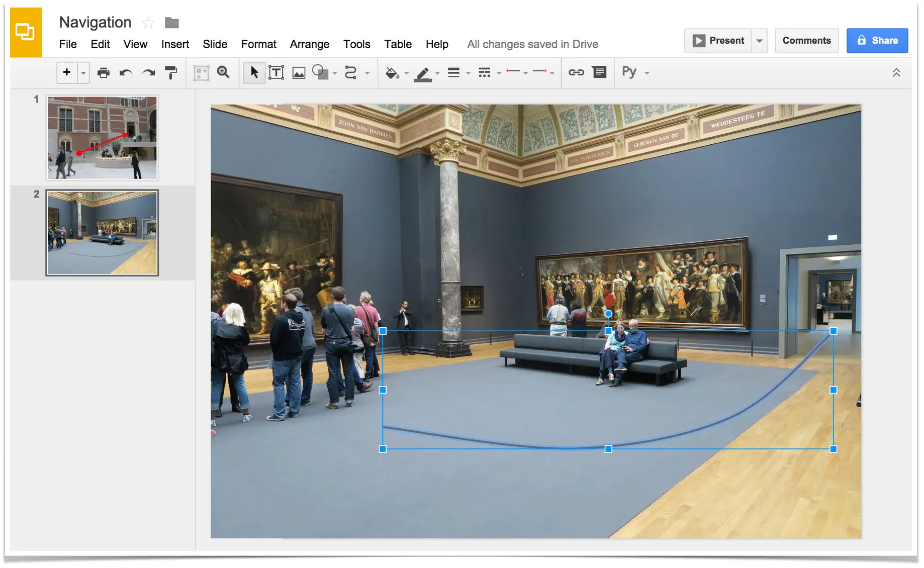
Task: Click 'All changes saved in Drive'
Action: (x=533, y=44)
